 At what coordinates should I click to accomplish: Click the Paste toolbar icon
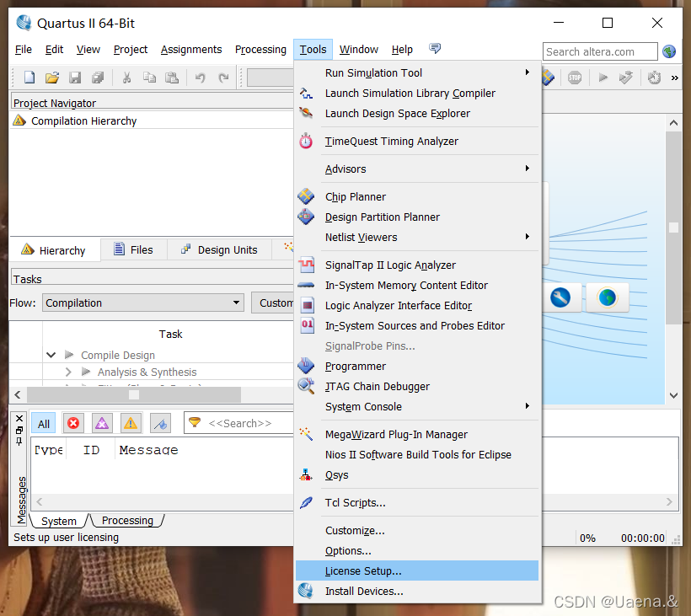click(172, 78)
